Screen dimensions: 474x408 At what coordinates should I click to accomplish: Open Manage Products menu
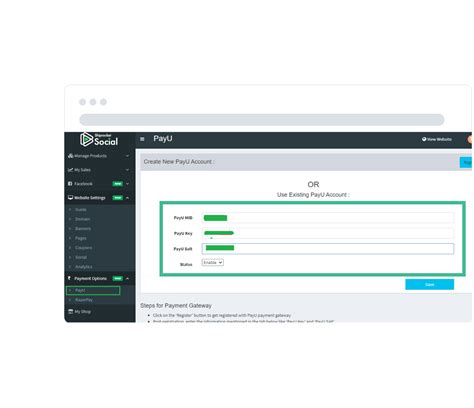tap(100, 156)
